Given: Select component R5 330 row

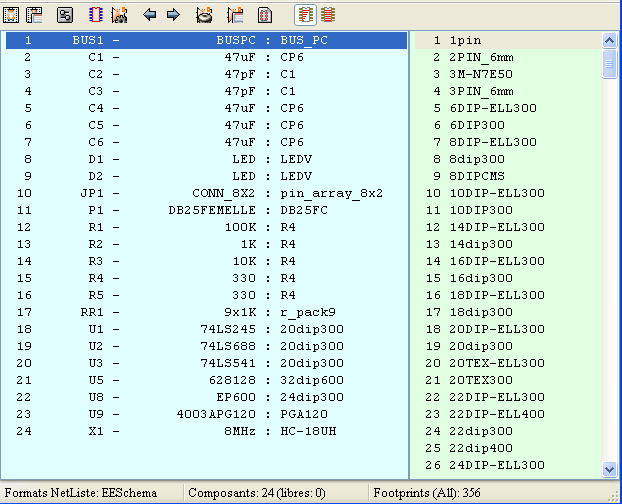Looking at the screenshot, I should 206,295.
